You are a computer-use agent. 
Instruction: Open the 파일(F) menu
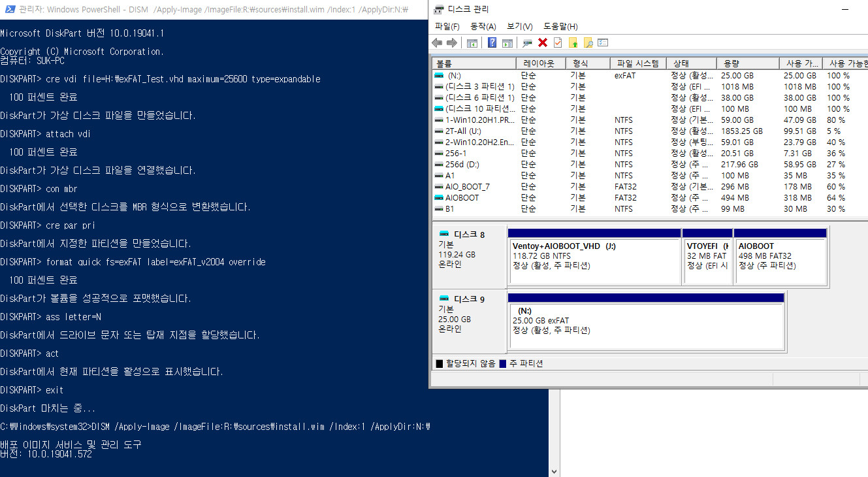(447, 26)
